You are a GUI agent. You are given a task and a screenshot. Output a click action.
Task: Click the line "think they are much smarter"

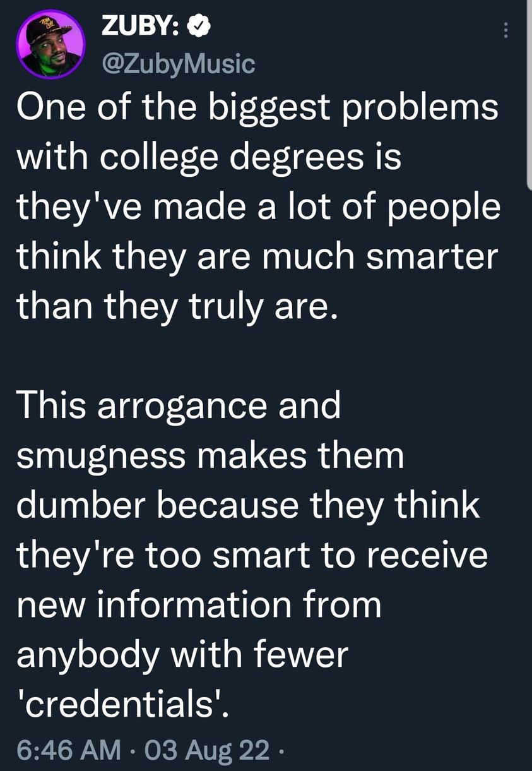[x=257, y=256]
